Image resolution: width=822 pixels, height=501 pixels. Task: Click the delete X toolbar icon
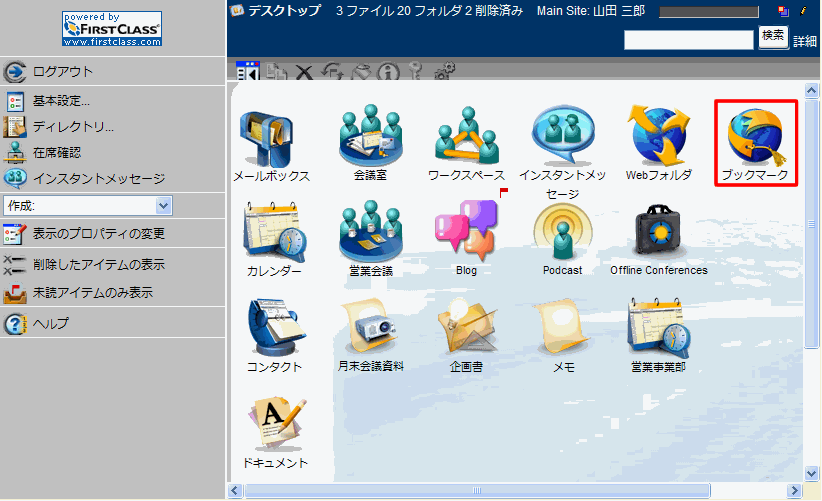[303, 72]
